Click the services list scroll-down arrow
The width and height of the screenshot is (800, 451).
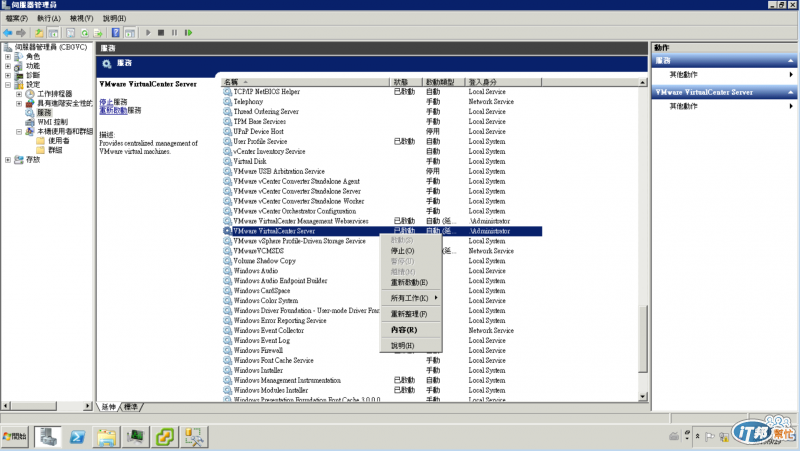643,396
